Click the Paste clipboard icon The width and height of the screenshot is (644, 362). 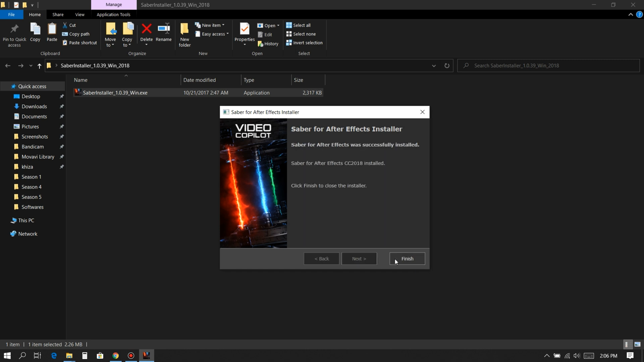(52, 29)
